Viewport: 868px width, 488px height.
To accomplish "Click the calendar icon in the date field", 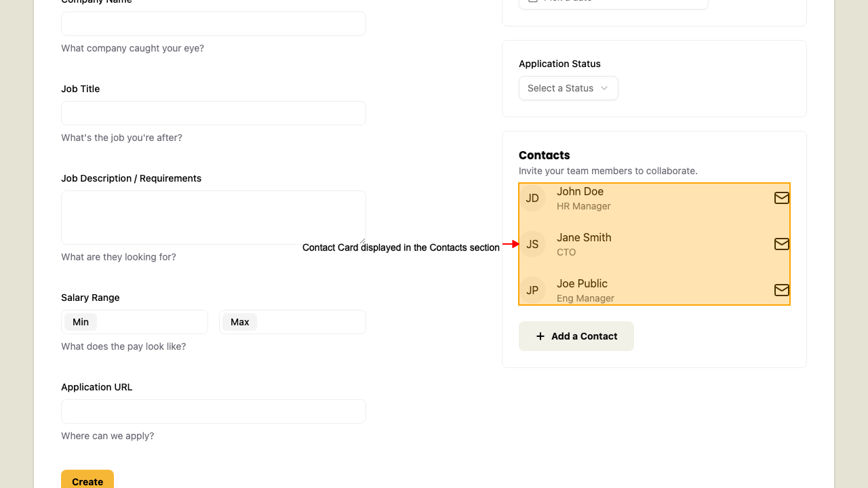I will click(x=534, y=2).
